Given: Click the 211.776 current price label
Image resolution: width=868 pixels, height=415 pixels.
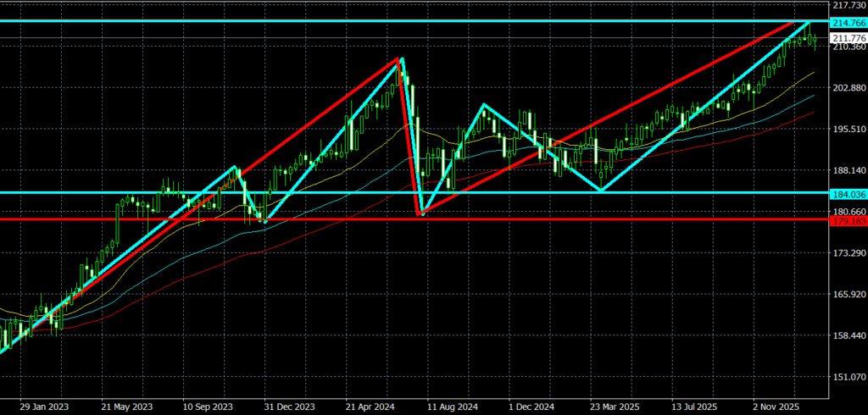Looking at the screenshot, I should click(849, 38).
